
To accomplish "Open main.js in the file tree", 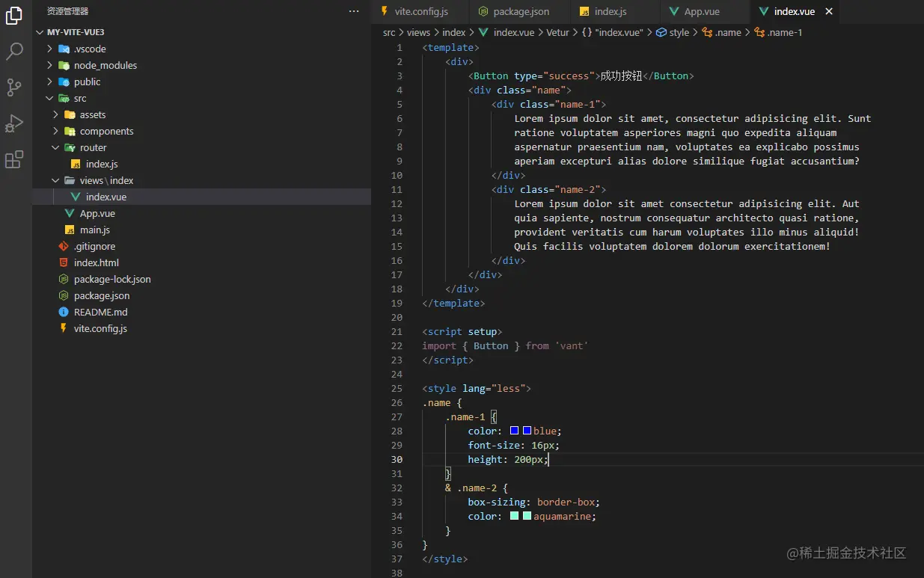I will [95, 230].
